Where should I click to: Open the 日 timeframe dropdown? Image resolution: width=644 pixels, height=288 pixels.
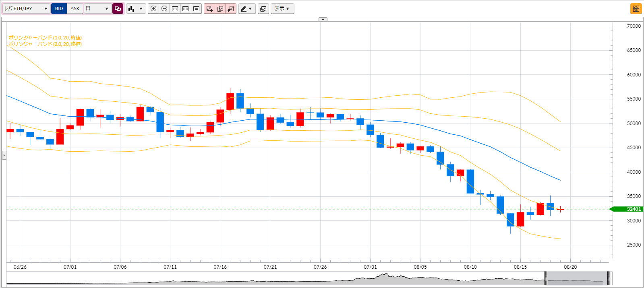(98, 8)
